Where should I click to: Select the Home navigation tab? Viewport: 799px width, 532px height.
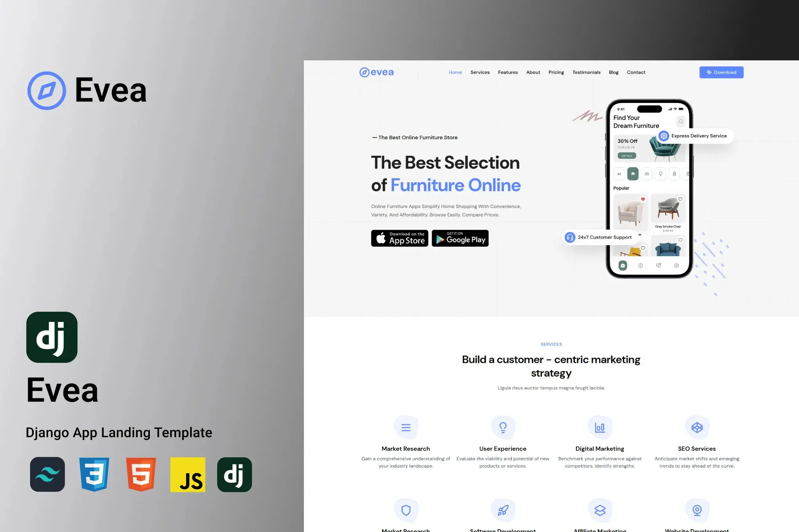(x=455, y=72)
